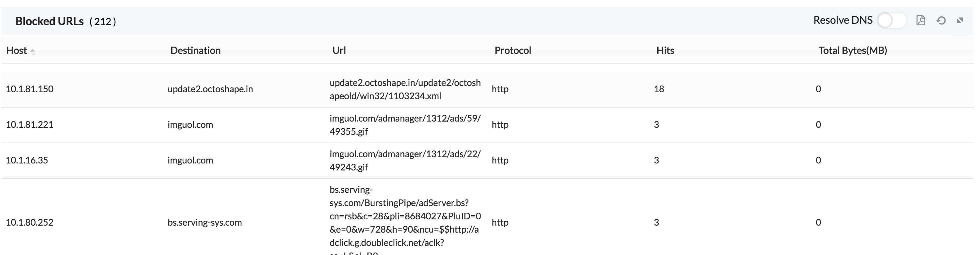Sort table by Hits column
This screenshot has width=980, height=255.
click(x=664, y=50)
